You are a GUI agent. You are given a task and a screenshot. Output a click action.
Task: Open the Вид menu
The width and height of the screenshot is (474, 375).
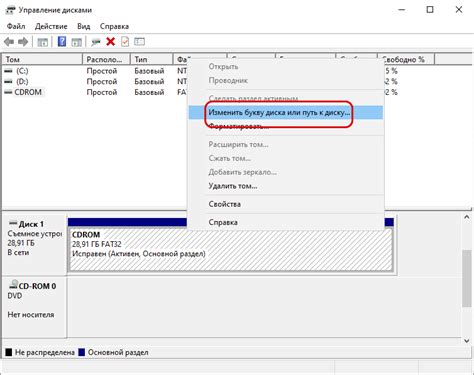click(84, 26)
